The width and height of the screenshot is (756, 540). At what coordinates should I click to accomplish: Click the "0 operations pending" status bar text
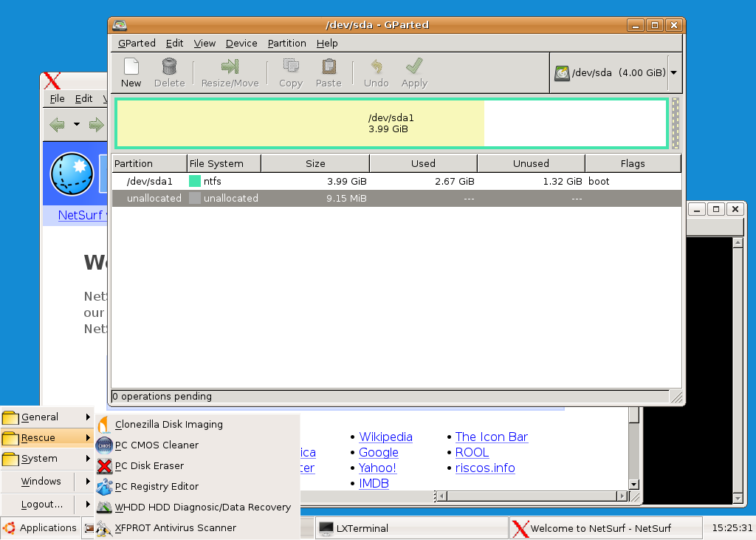(162, 396)
